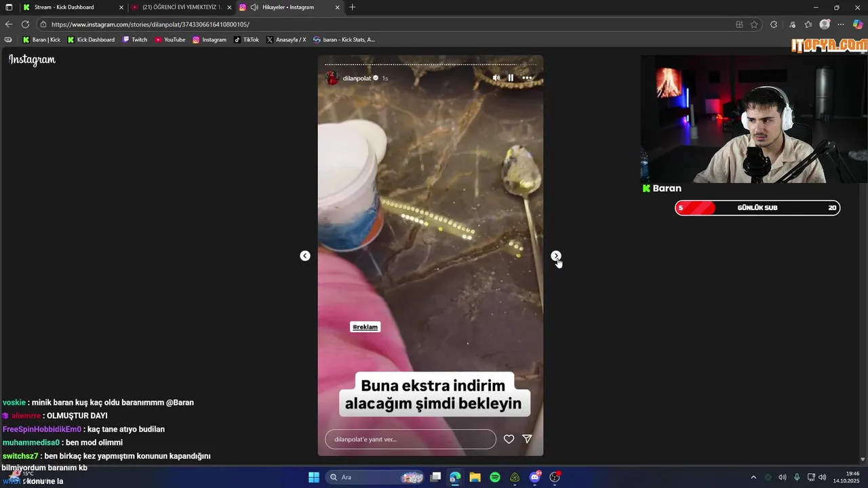Close the Hikayeler Instagram tab

(338, 7)
